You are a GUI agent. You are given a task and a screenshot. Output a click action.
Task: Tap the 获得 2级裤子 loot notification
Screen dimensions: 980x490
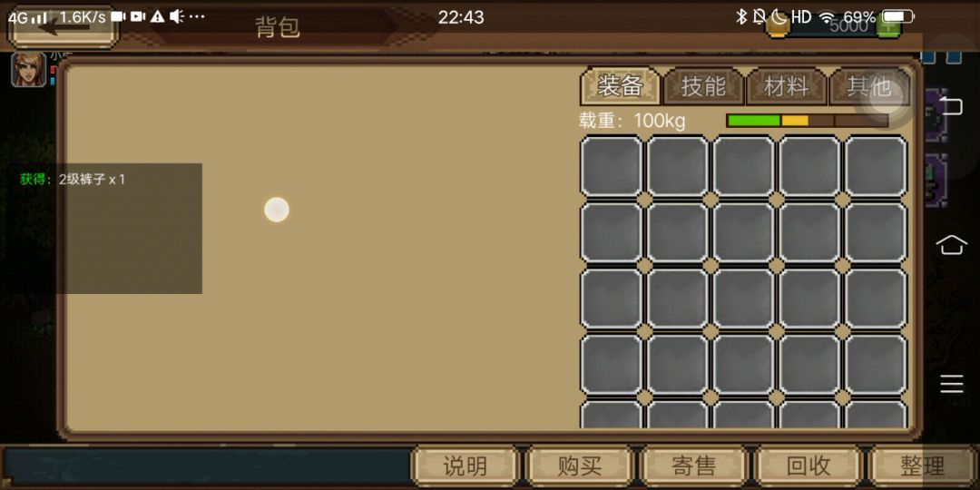point(73,180)
